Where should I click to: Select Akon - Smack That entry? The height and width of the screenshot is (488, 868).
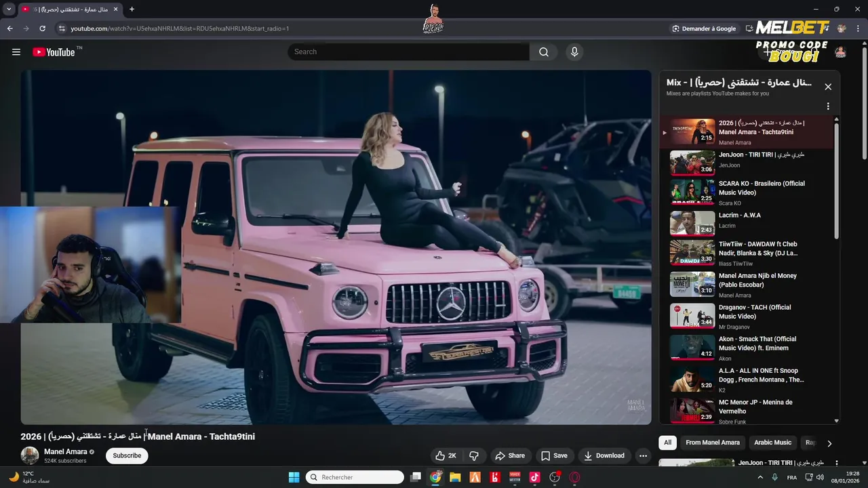(746, 348)
